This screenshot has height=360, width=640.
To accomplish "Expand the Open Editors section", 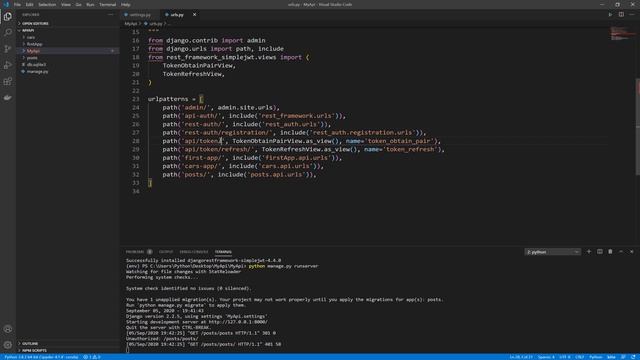I will point(67,24).
